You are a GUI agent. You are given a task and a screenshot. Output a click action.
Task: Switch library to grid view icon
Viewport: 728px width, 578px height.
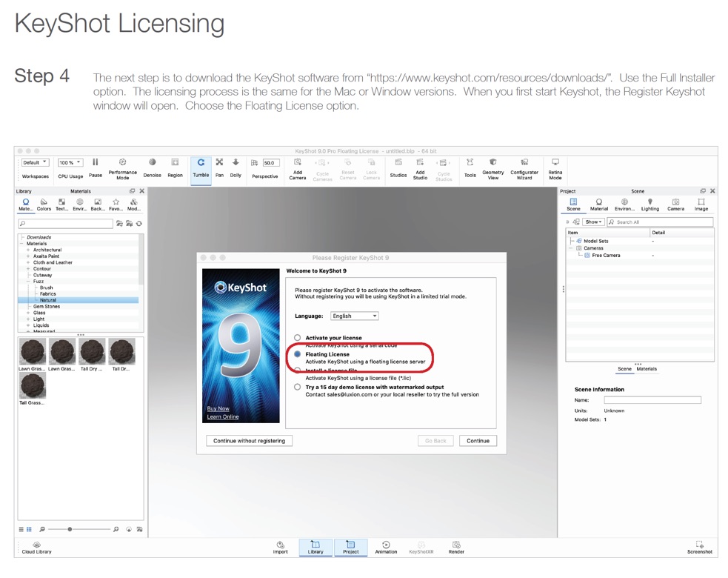29,529
